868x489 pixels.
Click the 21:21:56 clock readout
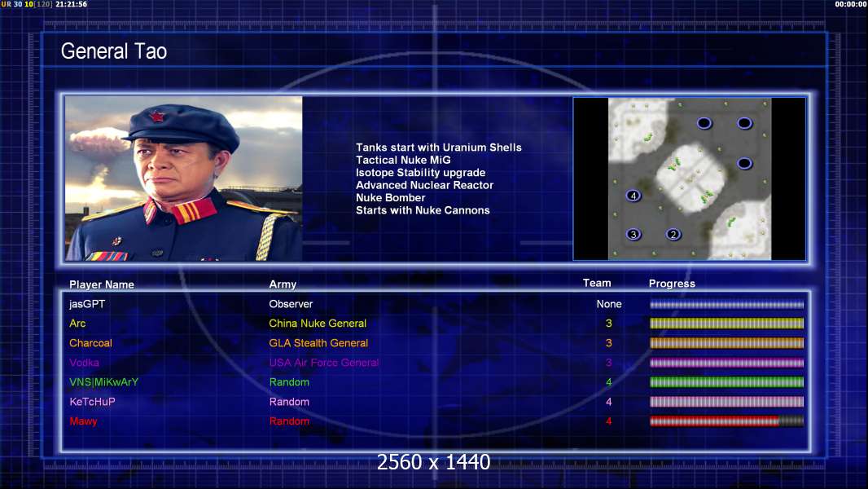click(71, 4)
